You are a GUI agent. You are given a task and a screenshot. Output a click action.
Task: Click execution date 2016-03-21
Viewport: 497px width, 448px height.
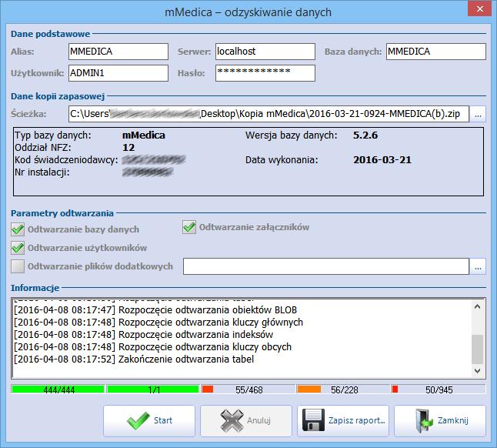(382, 160)
